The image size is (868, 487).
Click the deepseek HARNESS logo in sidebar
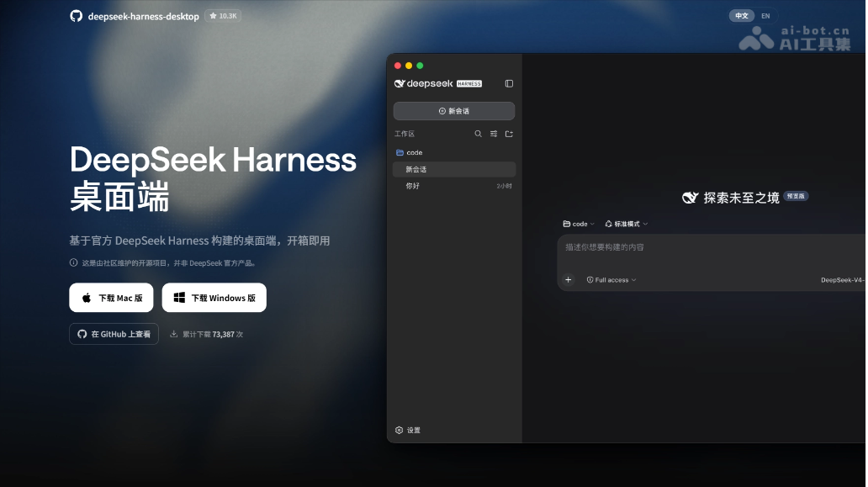coord(438,83)
